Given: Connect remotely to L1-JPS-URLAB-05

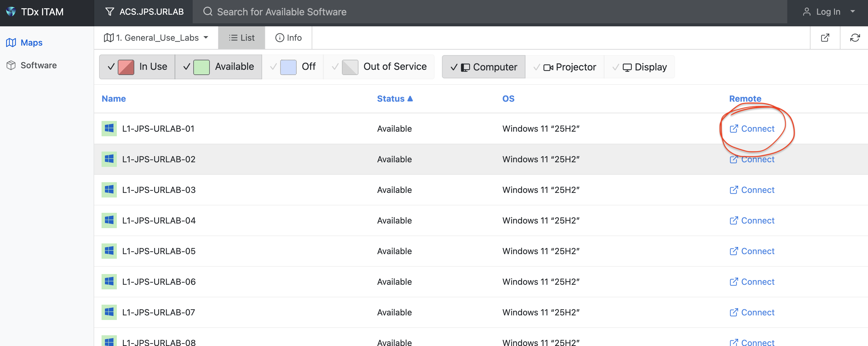Looking at the screenshot, I should click(752, 251).
